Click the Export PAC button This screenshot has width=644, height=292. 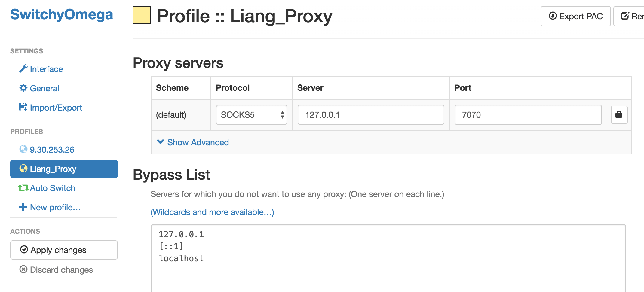[575, 16]
